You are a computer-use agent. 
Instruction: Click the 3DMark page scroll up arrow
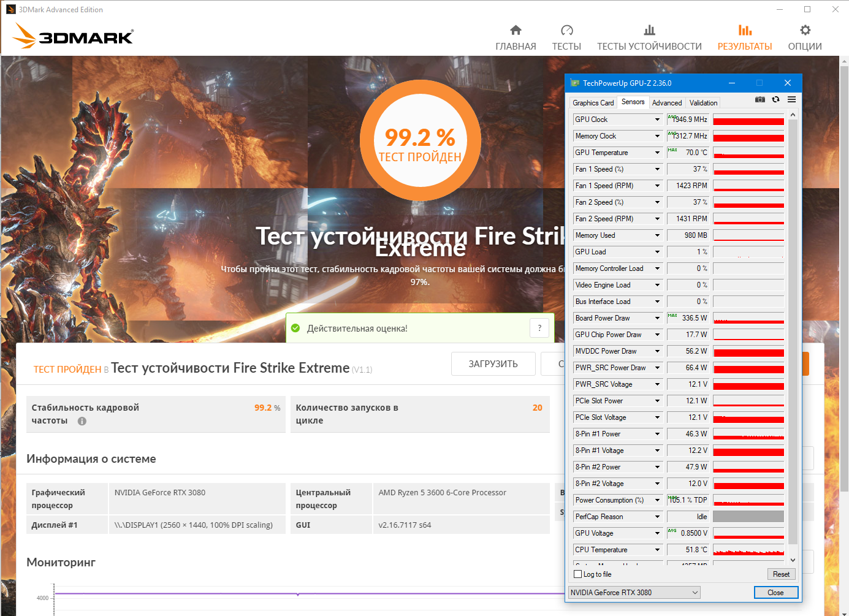(x=843, y=61)
